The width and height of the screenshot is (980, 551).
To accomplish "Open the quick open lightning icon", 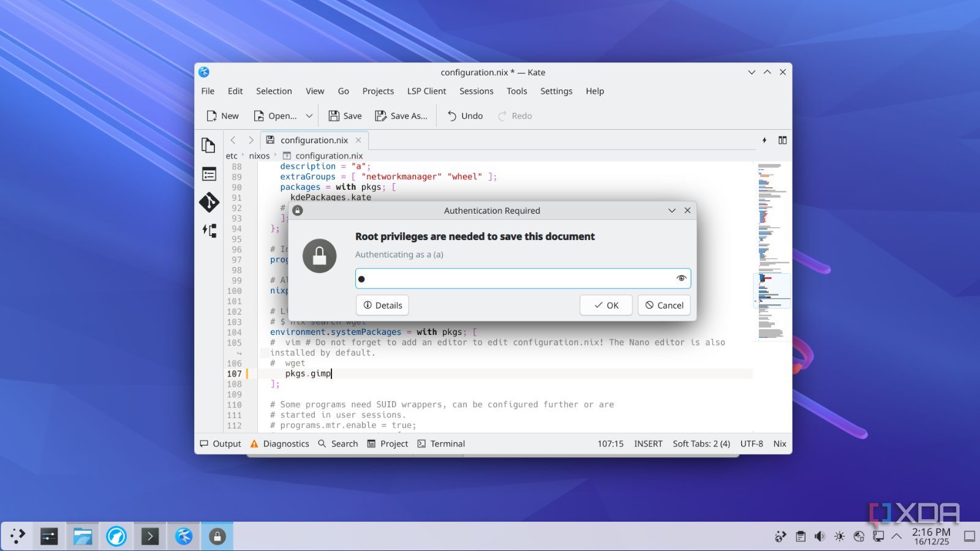I will point(764,140).
